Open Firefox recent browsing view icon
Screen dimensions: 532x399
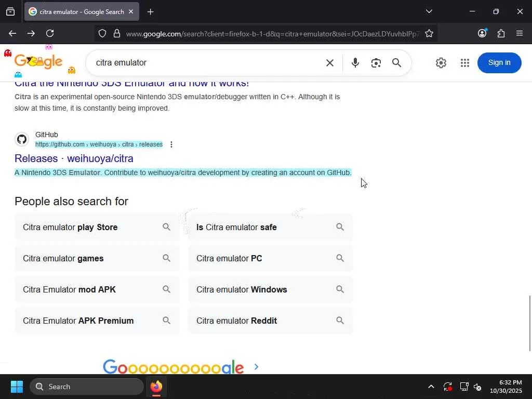pos(10,12)
